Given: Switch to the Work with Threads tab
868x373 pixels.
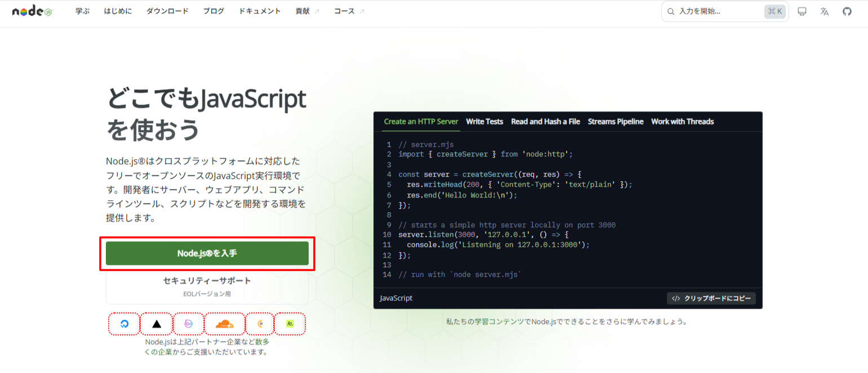Looking at the screenshot, I should coord(682,122).
